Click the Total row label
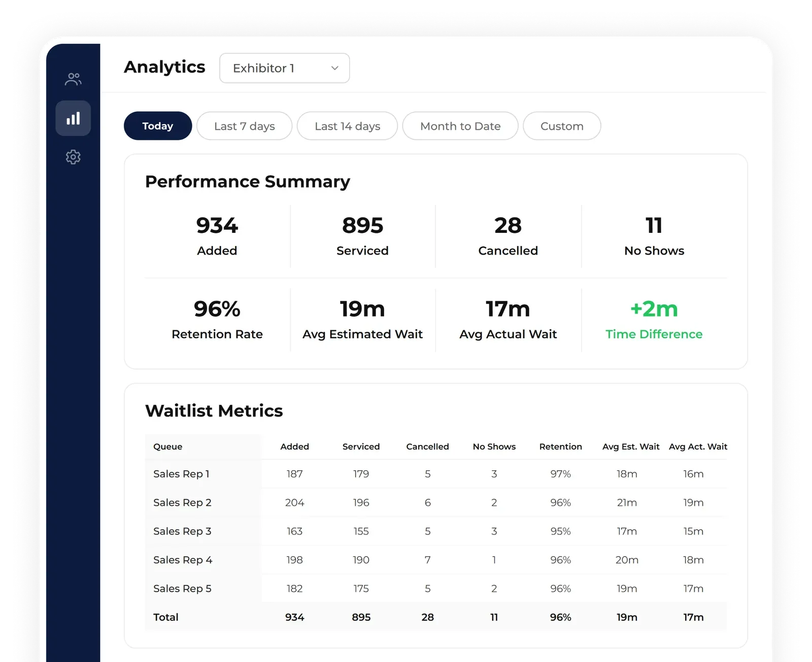 [166, 617]
